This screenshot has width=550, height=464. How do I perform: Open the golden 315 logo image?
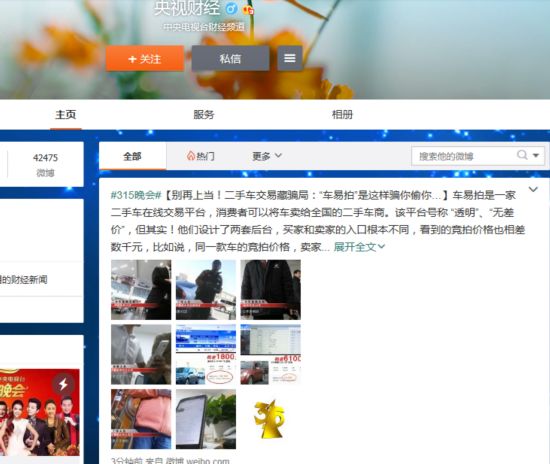click(269, 419)
